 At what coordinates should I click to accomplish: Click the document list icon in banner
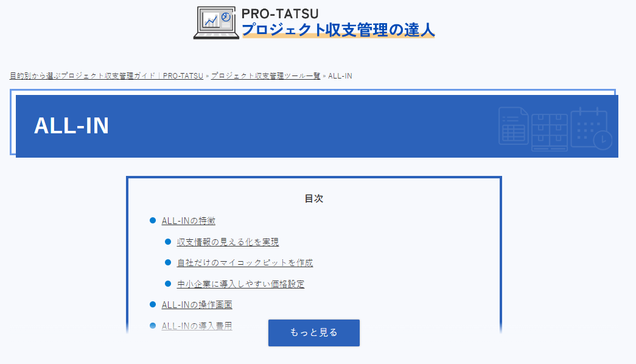(x=512, y=126)
